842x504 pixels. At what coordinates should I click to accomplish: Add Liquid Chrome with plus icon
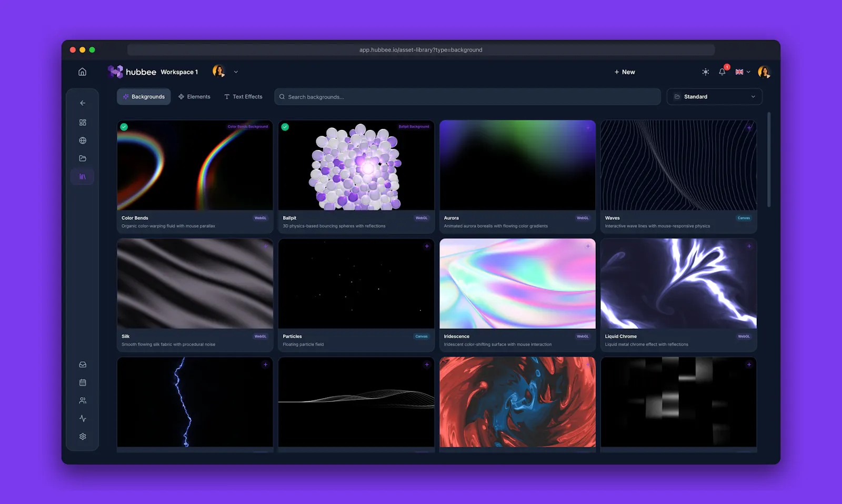coord(749,246)
